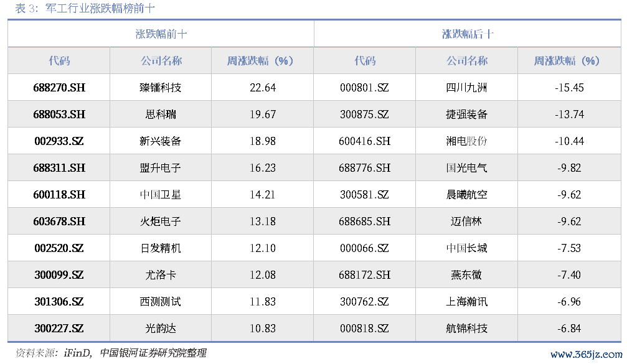Click the weekly change value 22.64
The image size is (627, 364).
pyautogui.click(x=263, y=88)
